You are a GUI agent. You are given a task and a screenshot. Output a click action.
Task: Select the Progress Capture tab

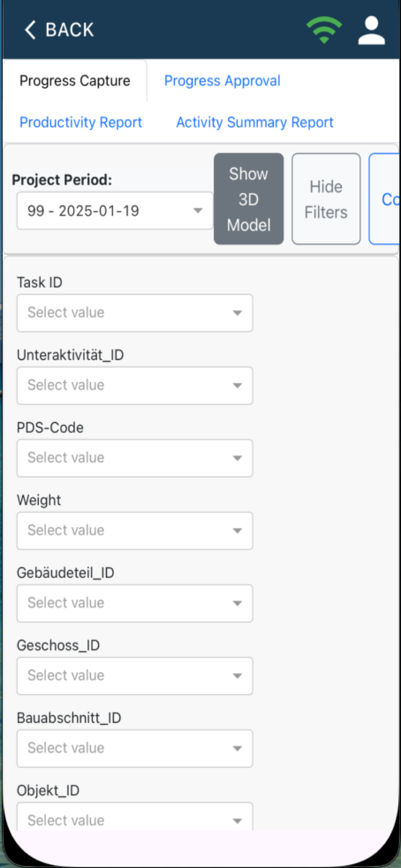75,81
